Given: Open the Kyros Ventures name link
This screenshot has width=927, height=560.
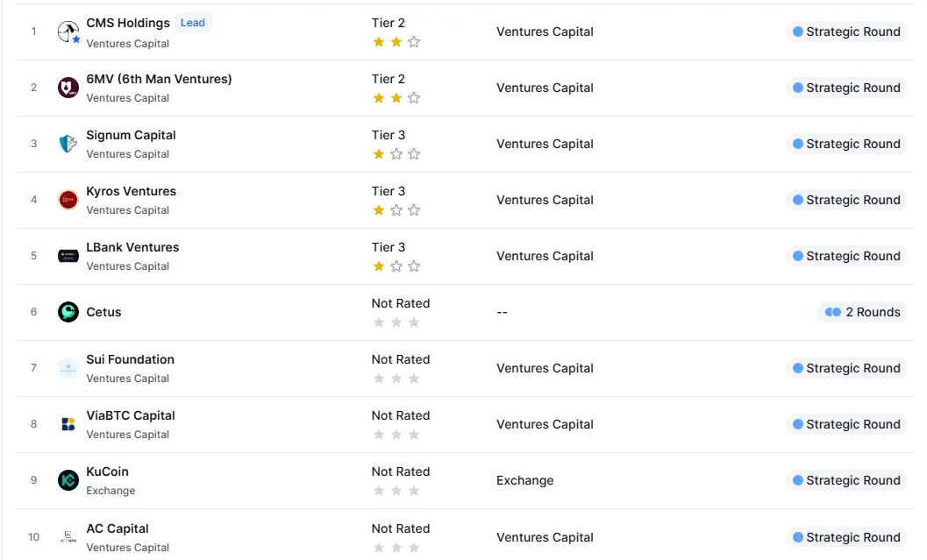Looking at the screenshot, I should coord(131,191).
